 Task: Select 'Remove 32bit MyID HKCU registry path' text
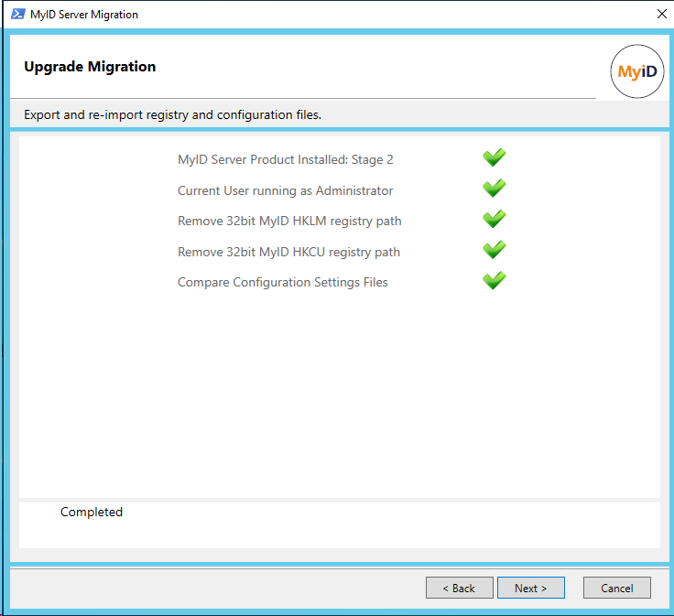tap(288, 252)
